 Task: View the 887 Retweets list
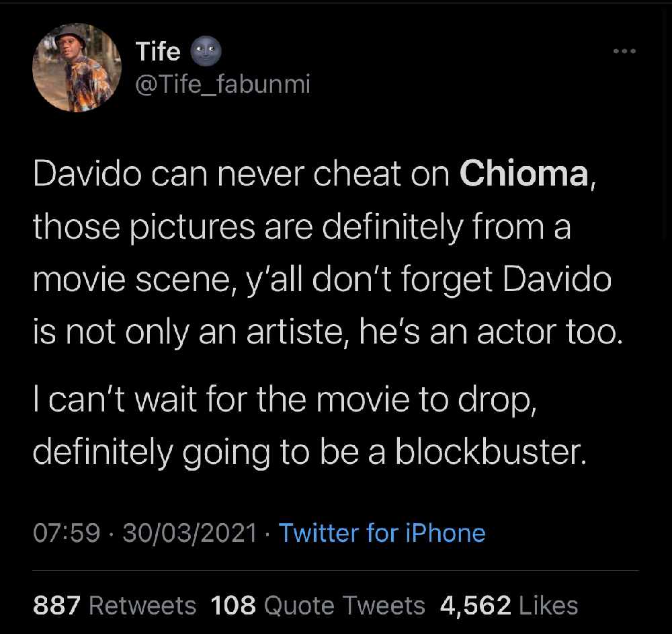(114, 606)
